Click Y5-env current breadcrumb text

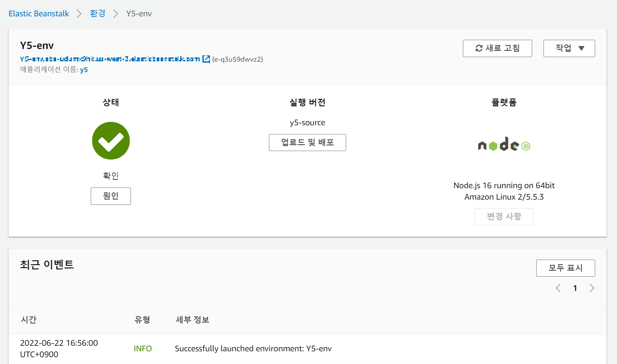(139, 14)
